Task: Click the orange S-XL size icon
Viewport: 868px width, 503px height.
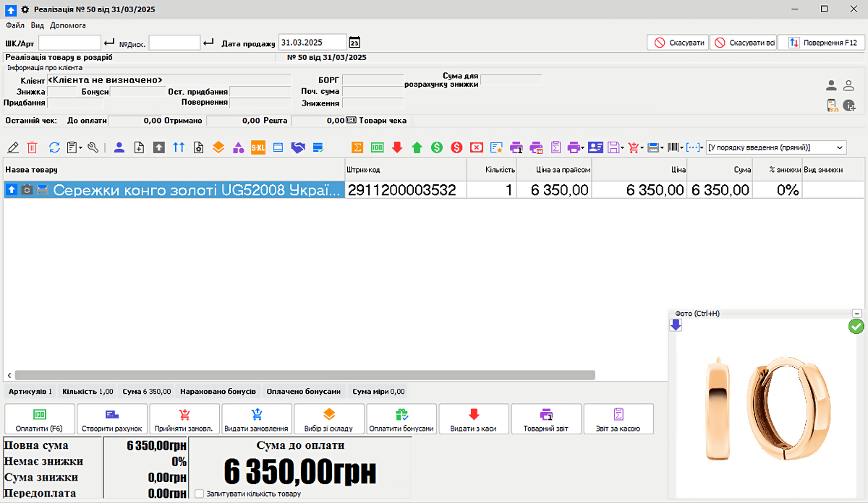Action: tap(258, 147)
